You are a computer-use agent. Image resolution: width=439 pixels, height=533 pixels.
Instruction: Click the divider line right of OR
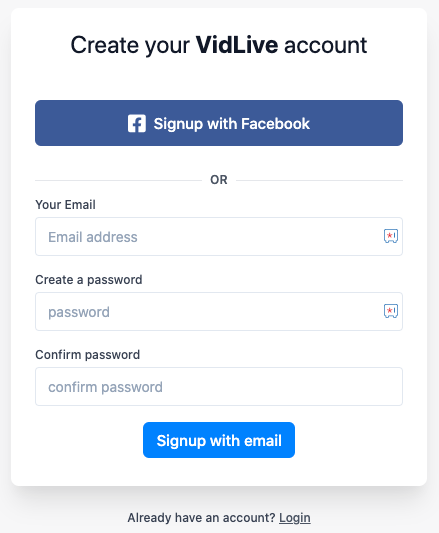(x=319, y=180)
